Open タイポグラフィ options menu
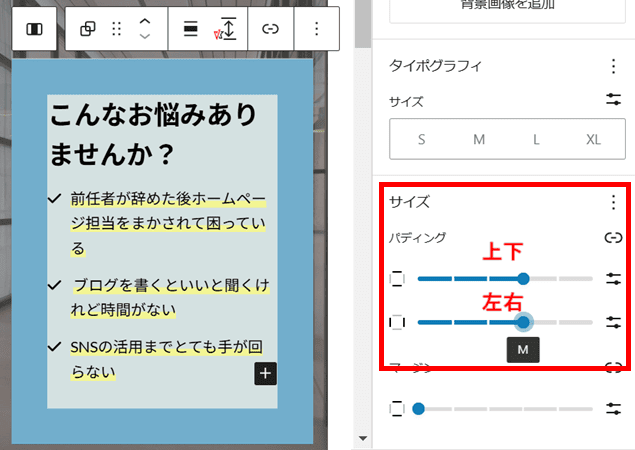 (613, 66)
